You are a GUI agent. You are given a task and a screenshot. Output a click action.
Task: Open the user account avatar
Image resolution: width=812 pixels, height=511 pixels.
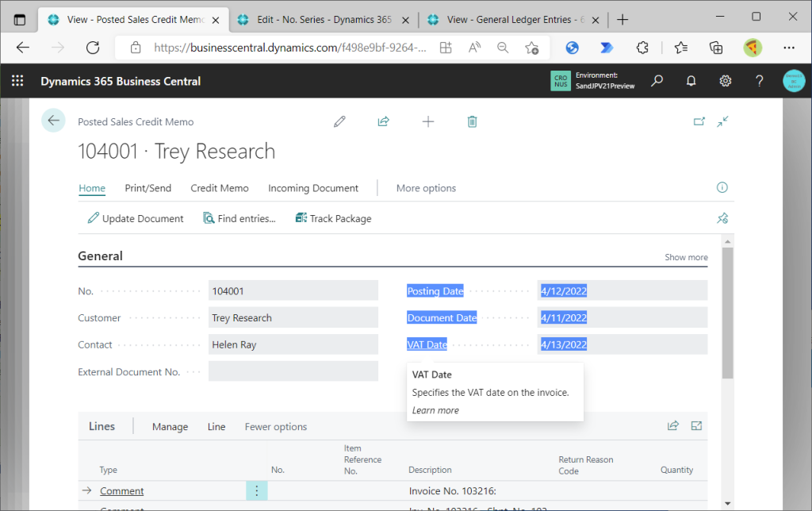(x=794, y=81)
